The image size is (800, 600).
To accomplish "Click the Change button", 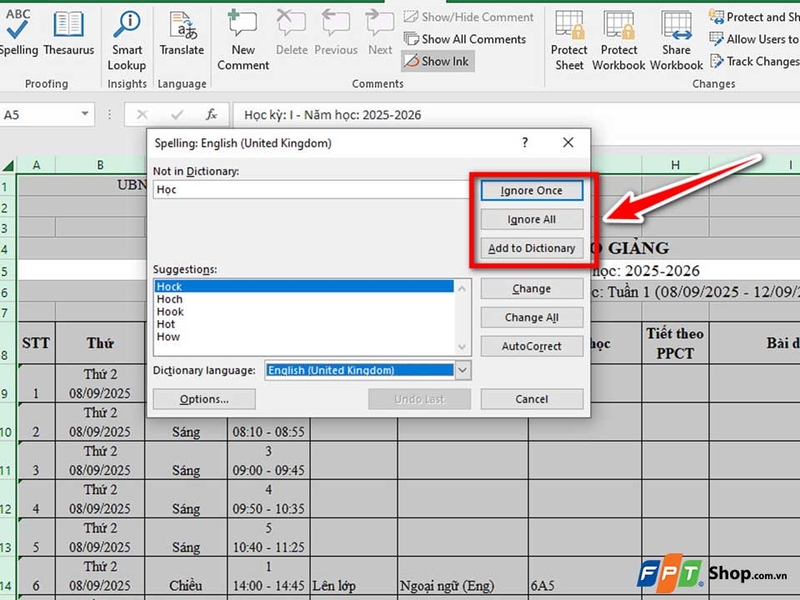I will [532, 289].
